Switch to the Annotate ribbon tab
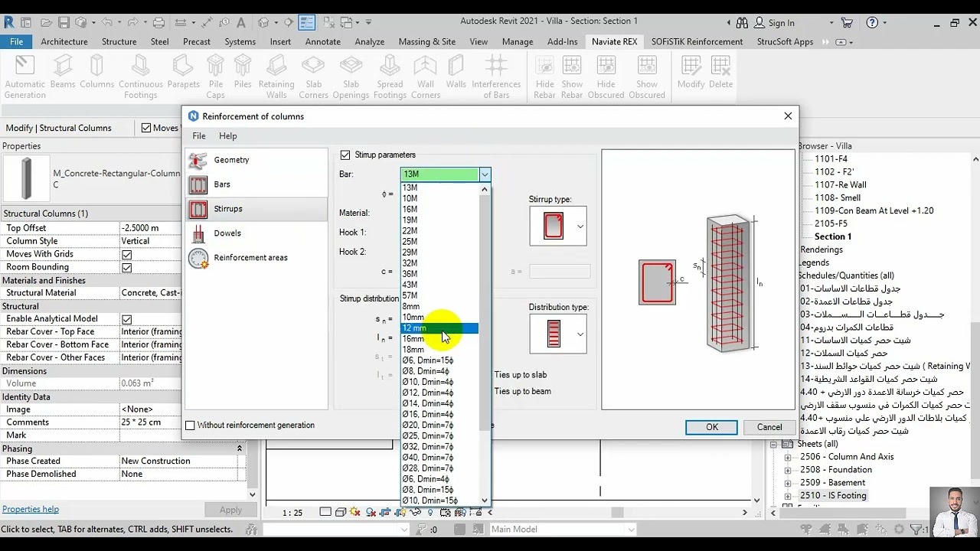 coord(323,42)
